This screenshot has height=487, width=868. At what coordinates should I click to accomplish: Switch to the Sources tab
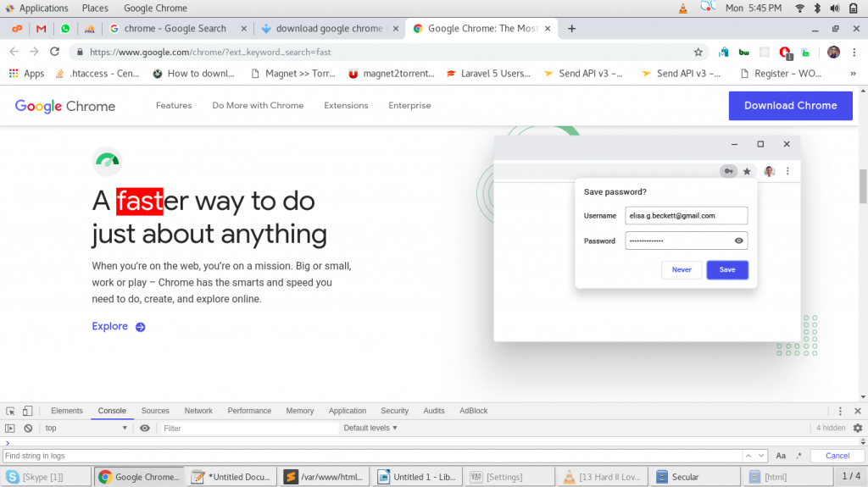tap(155, 411)
